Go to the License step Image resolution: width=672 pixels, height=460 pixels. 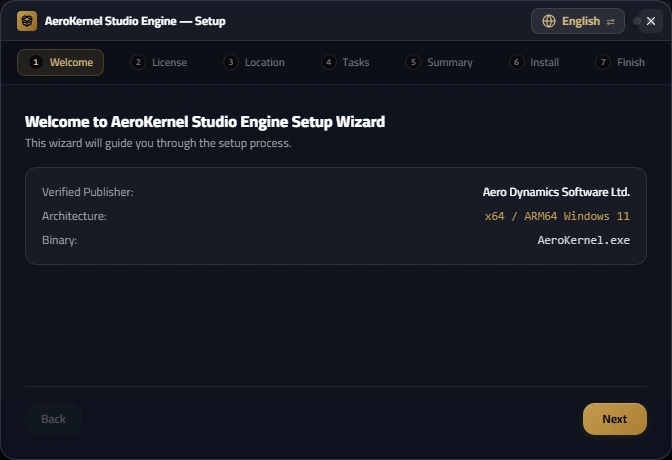click(x=159, y=62)
